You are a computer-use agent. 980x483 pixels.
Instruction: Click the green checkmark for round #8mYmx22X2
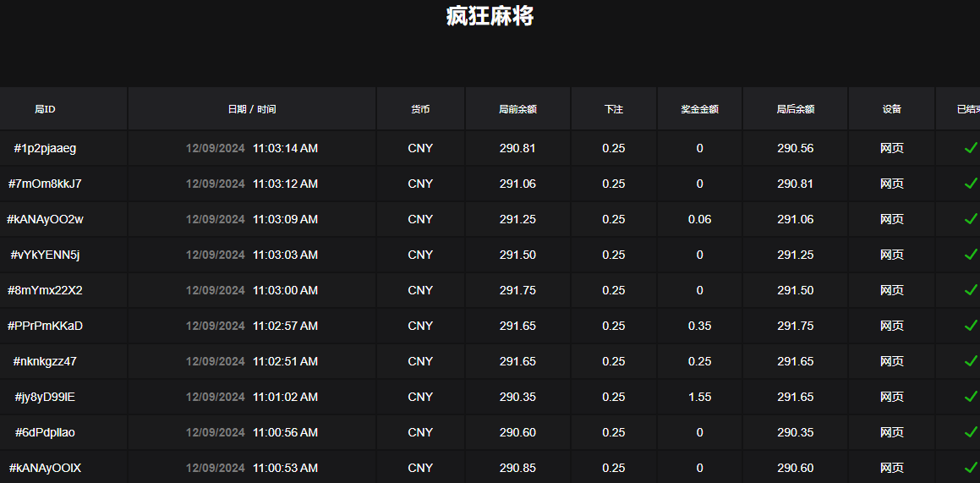[971, 290]
